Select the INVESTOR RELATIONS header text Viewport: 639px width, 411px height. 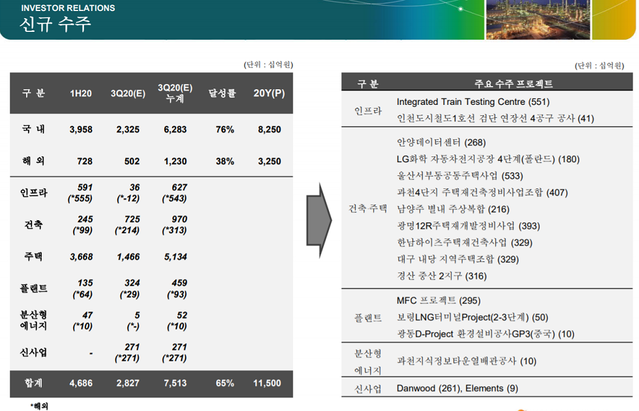coord(62,8)
